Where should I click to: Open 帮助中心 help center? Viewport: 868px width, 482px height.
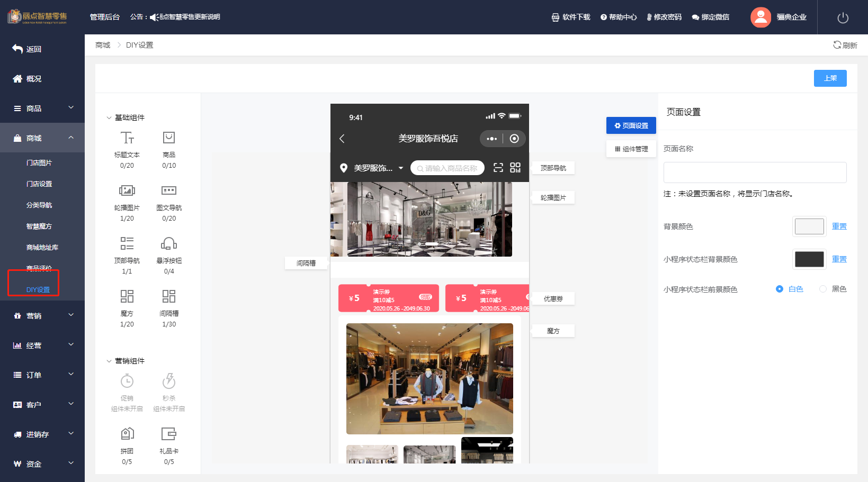click(619, 17)
